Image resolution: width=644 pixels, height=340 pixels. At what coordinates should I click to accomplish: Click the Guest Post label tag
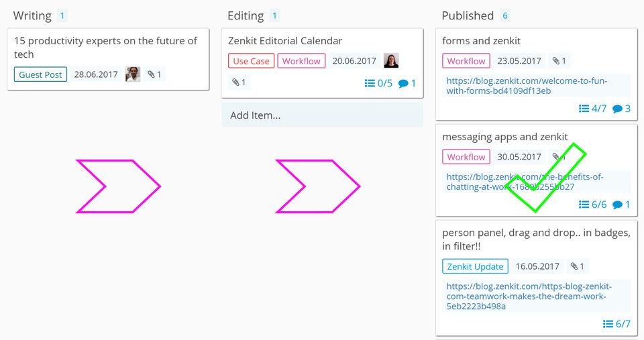[x=40, y=74]
